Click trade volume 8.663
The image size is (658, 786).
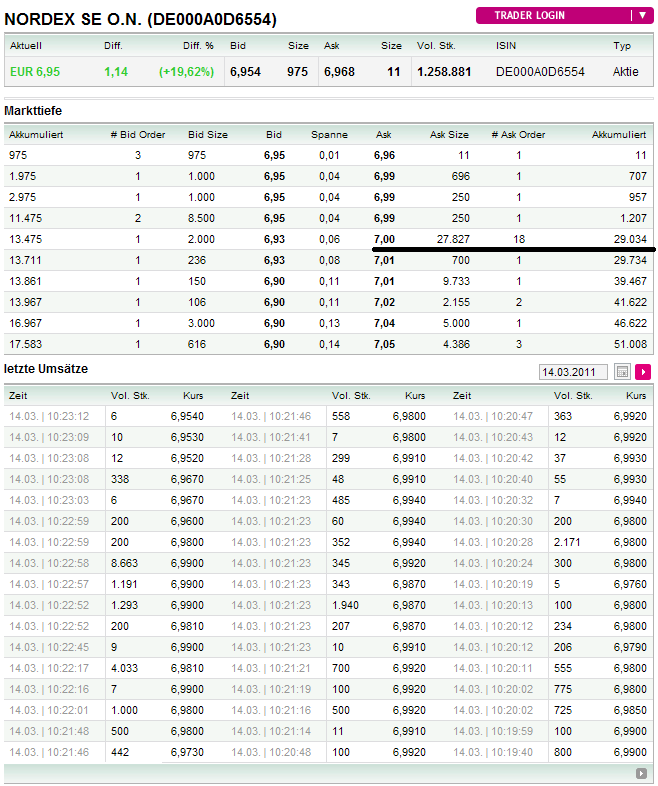click(124, 563)
